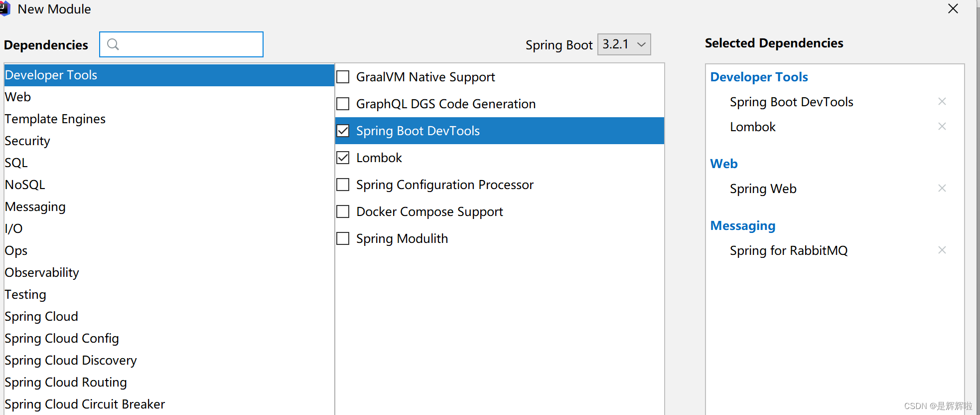The width and height of the screenshot is (980, 415).
Task: Click Spring Boot DevTools in selected panel
Action: click(x=791, y=102)
